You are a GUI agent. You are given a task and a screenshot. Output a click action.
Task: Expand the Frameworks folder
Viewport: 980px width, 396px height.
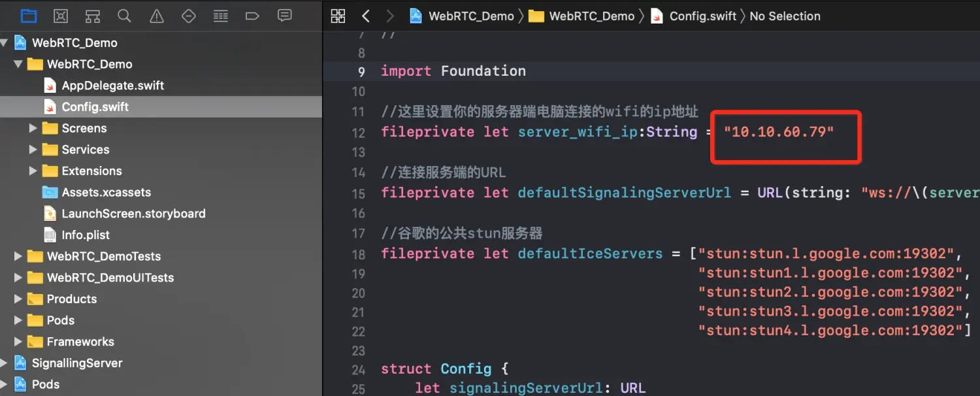pos(18,342)
